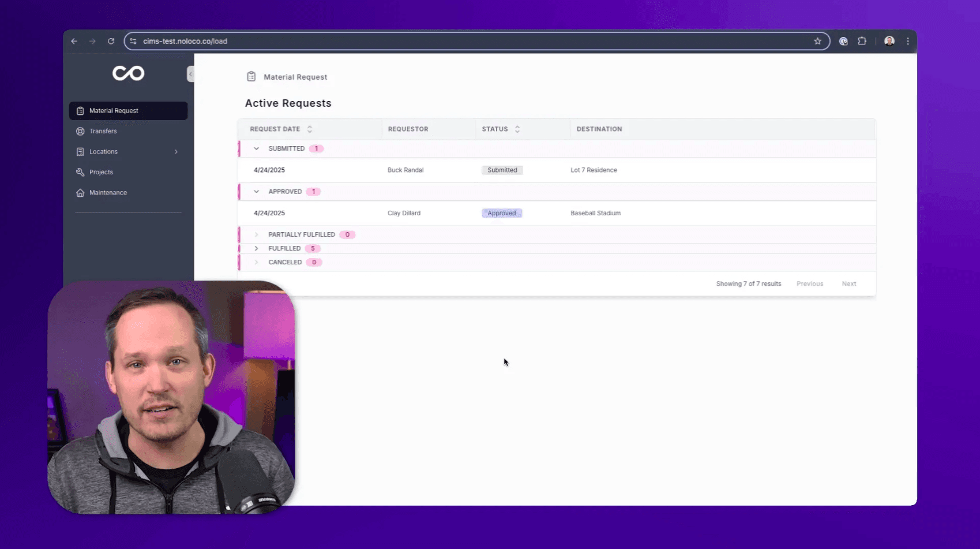Reload the browser page

[111, 41]
